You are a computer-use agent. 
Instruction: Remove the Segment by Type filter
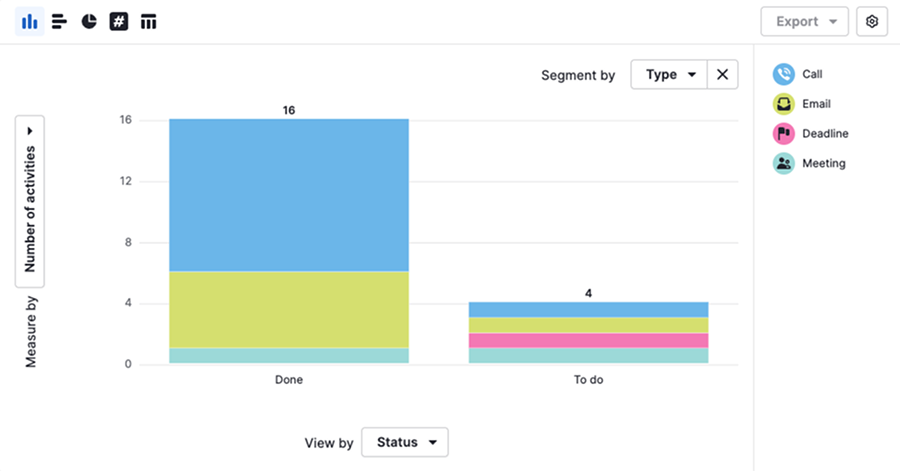point(722,74)
